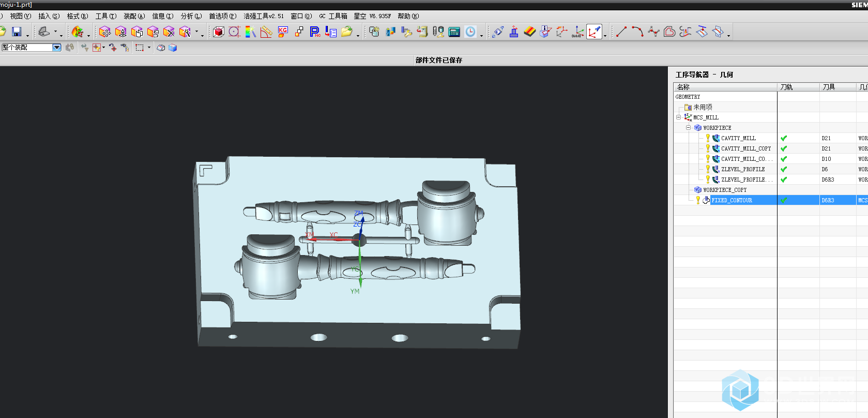Open the 窗口(O) menu

pos(301,16)
